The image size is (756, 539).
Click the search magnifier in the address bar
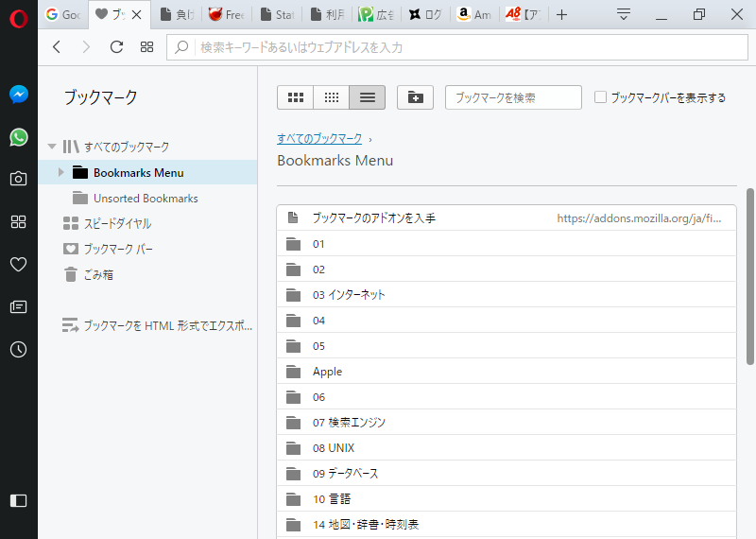(181, 46)
